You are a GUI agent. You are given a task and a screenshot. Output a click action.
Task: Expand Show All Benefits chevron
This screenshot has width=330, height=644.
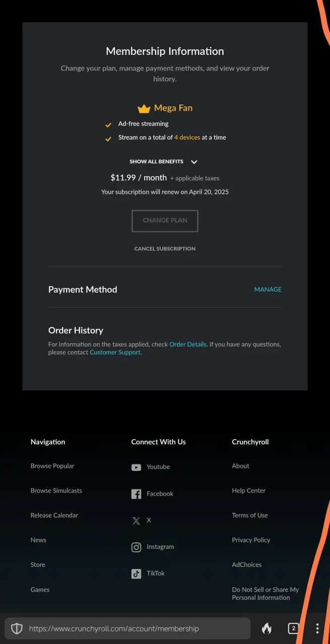point(194,162)
